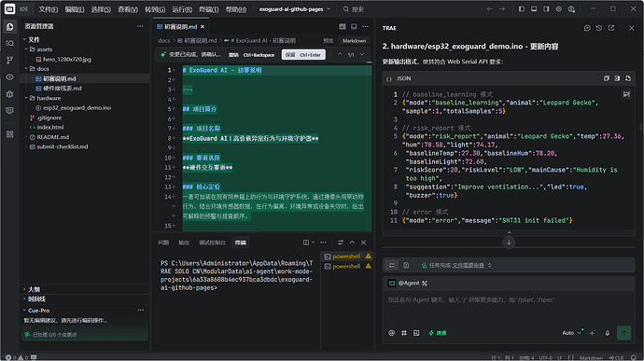Viewport: 644px width, 361px height.
Task: Toggle the primary sidebar layout button
Action: (x=521, y=9)
